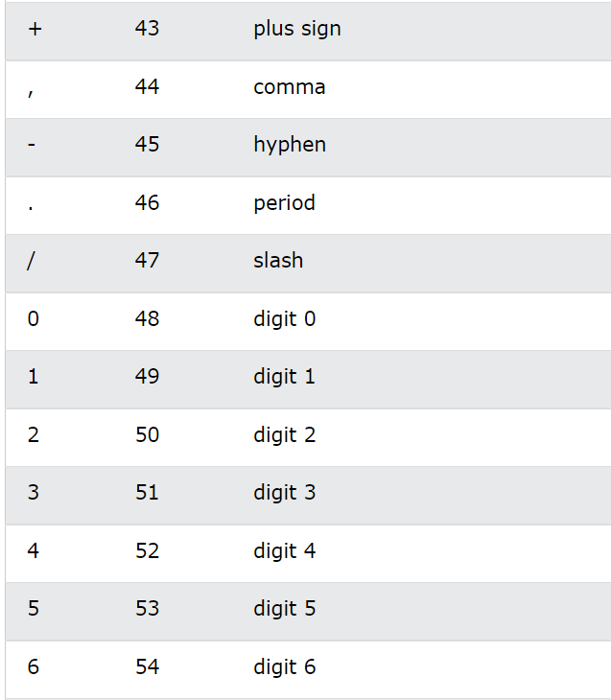Select the number 48 cell
This screenshot has width=611, height=700.
coord(147,318)
